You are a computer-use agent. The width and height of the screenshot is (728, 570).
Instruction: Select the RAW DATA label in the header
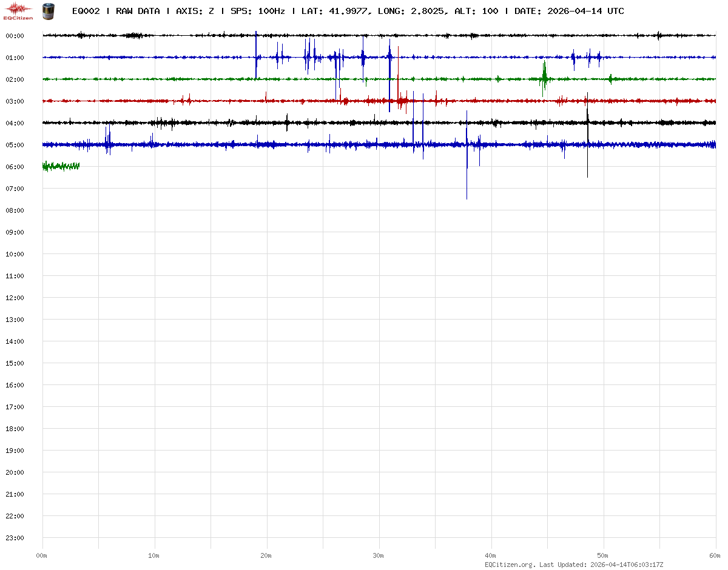pyautogui.click(x=138, y=12)
